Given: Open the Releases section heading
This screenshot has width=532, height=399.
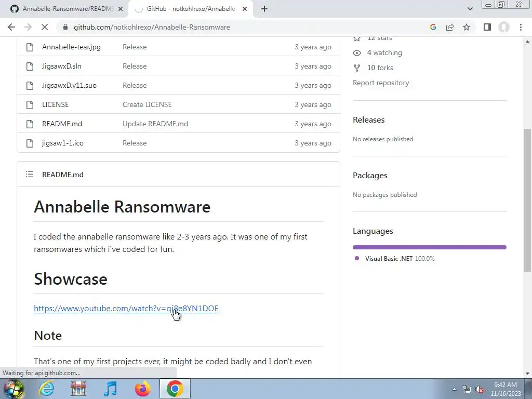Looking at the screenshot, I should click(368, 120).
